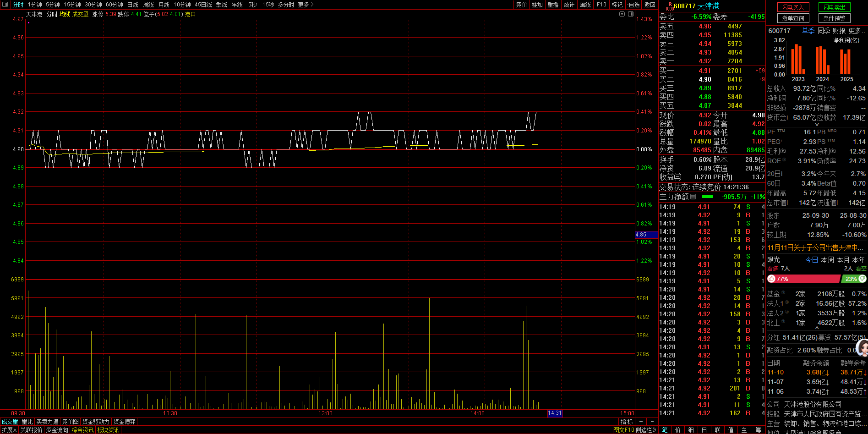Switch to the 周线 weekly chart tab

tap(148, 5)
